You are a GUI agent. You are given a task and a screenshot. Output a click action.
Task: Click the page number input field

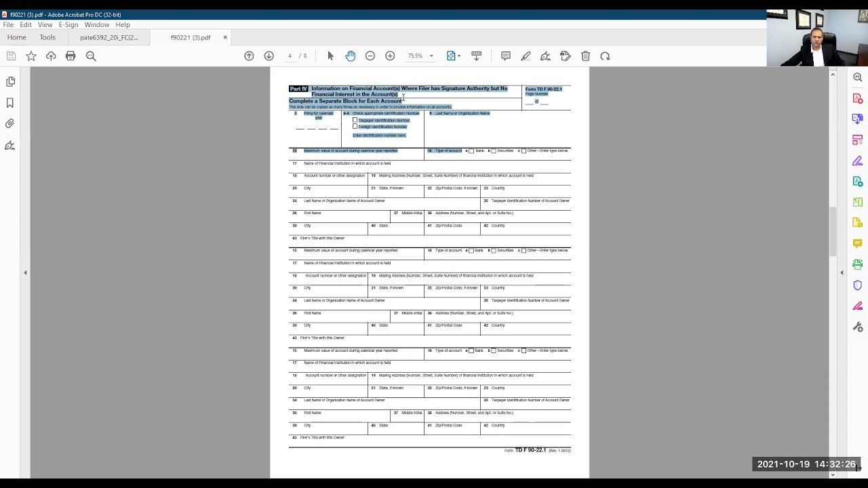[290, 56]
